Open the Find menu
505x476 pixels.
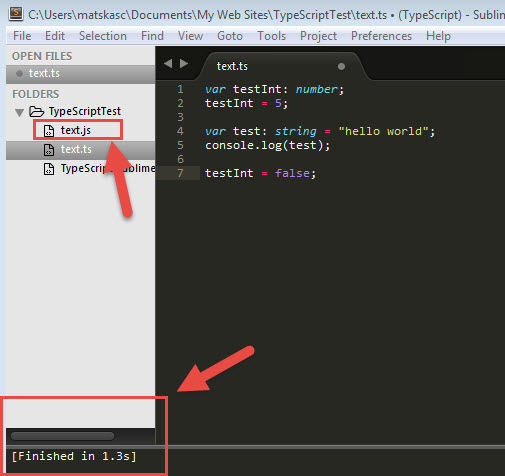pos(152,36)
